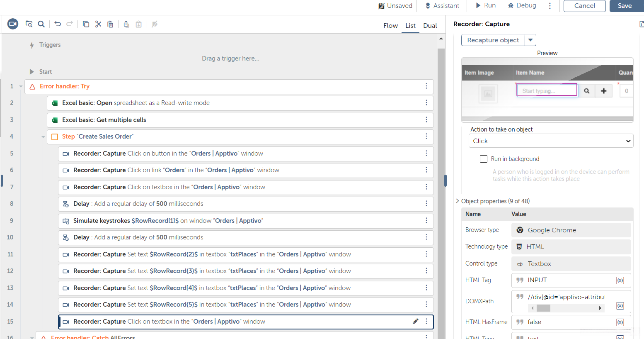This screenshot has height=339, width=644.
Task: Copy the selected action with the copy icon
Action: pos(86,24)
